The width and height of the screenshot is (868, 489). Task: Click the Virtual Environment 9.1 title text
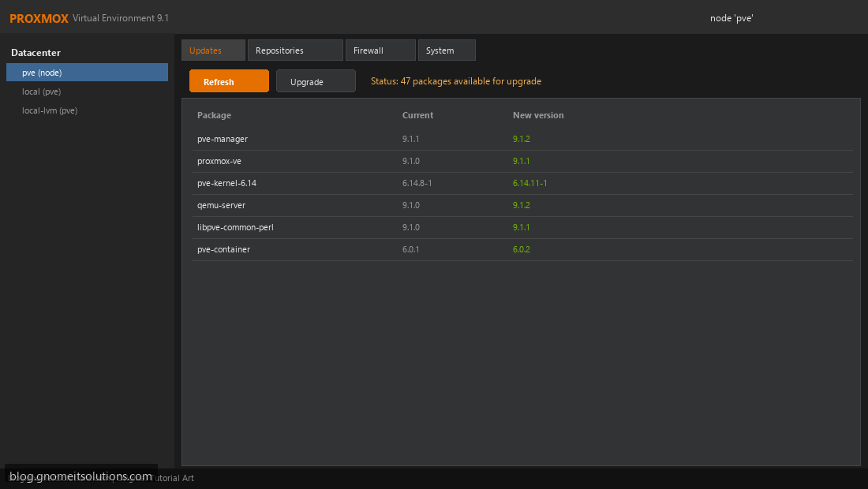(121, 18)
